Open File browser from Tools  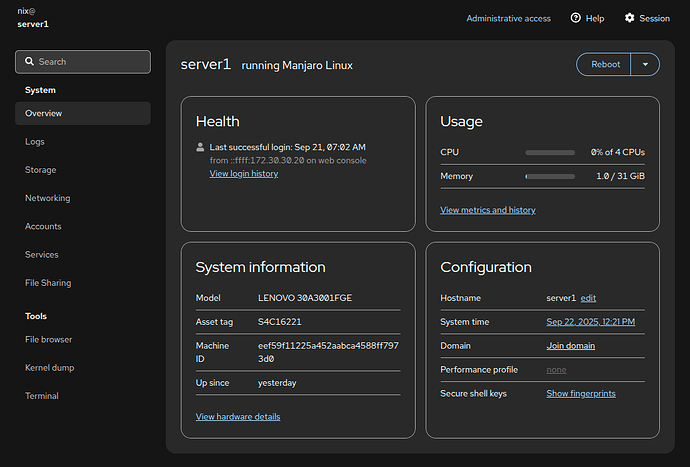(x=48, y=340)
